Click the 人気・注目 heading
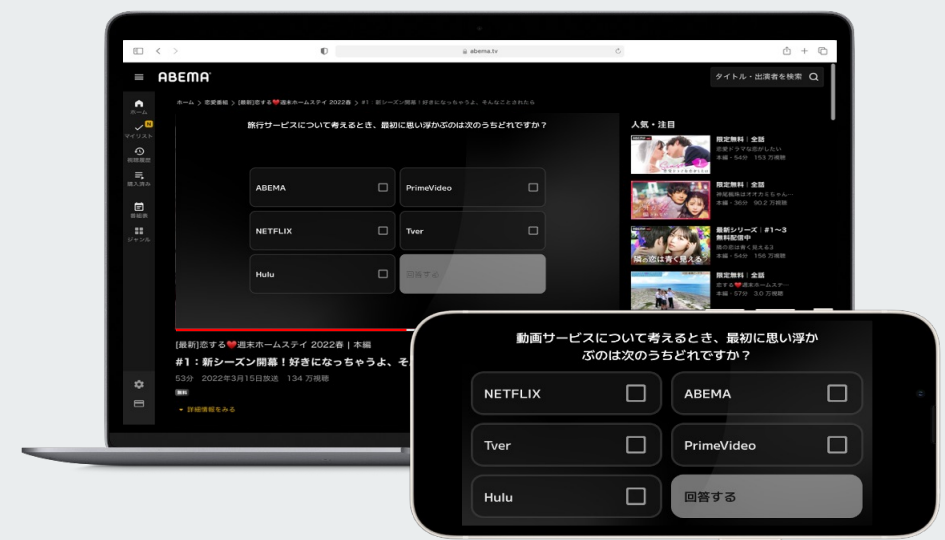Image resolution: width=945 pixels, height=540 pixels. pos(653,125)
